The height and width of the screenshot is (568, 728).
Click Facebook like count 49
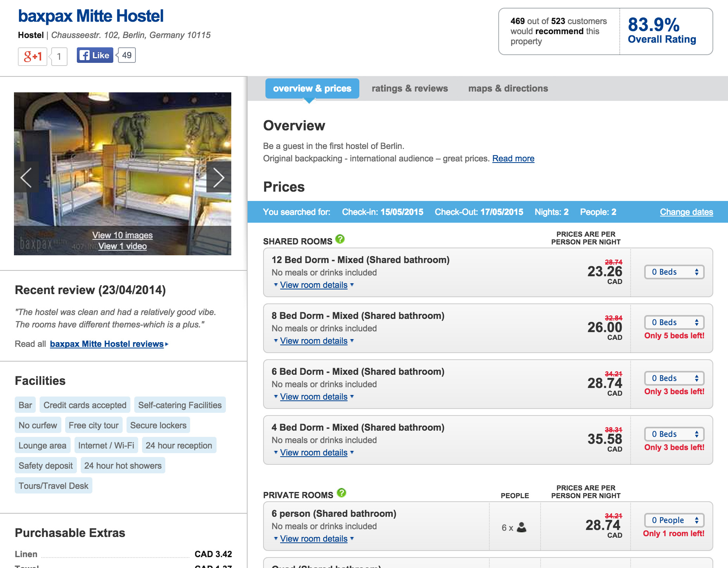coord(127,55)
